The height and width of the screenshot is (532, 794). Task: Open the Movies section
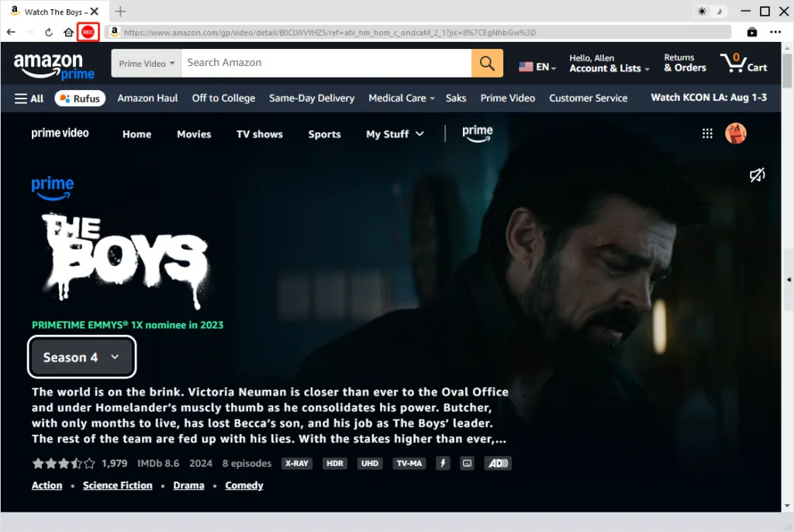tap(194, 134)
